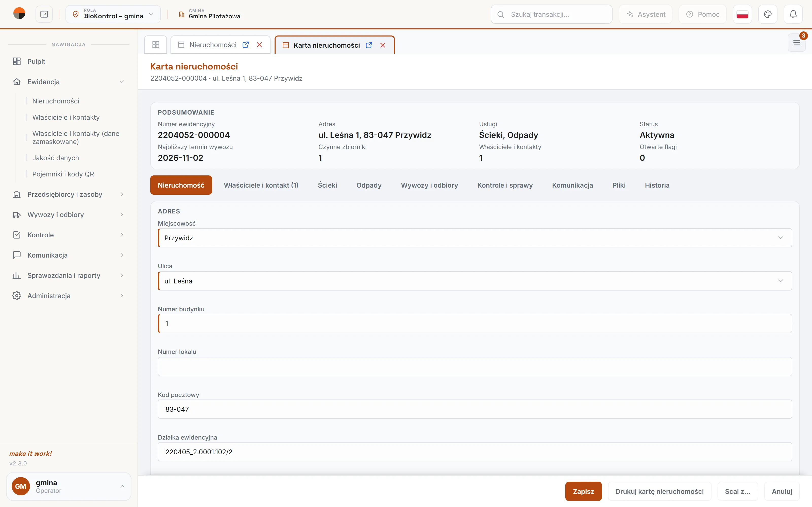Open the Historia tab
This screenshot has width=812, height=507.
click(x=657, y=185)
